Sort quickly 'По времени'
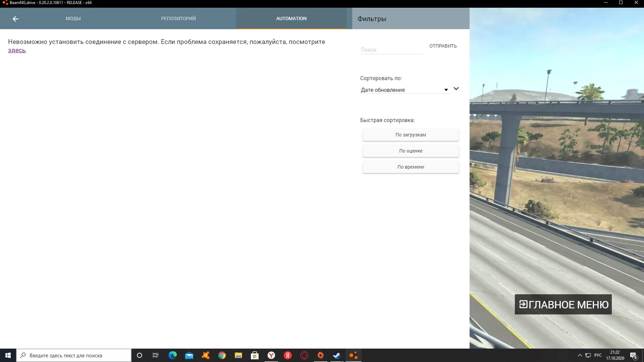This screenshot has height=362, width=644. pos(411,167)
